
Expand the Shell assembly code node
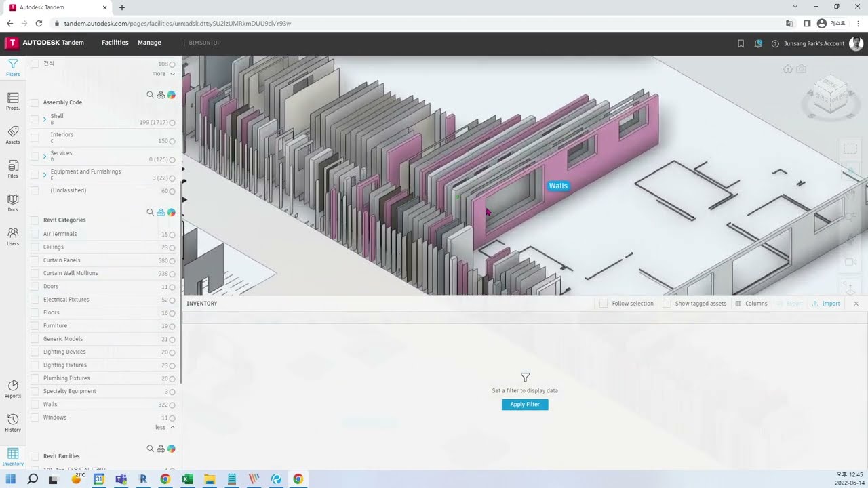[45, 119]
